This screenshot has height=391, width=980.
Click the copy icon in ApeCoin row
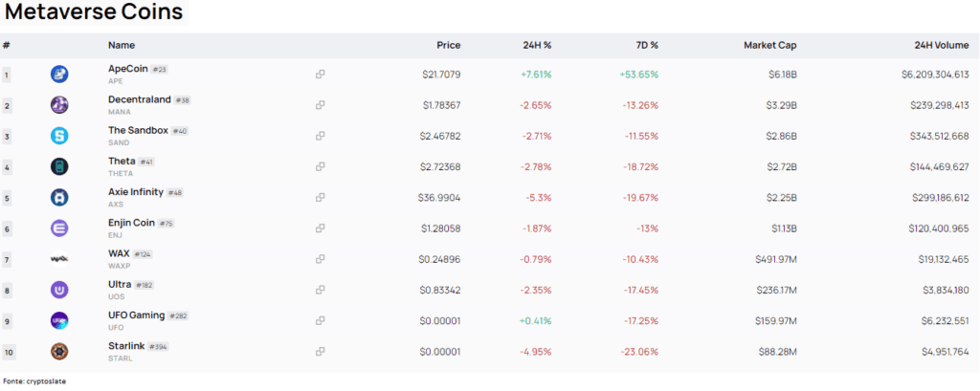(320, 75)
